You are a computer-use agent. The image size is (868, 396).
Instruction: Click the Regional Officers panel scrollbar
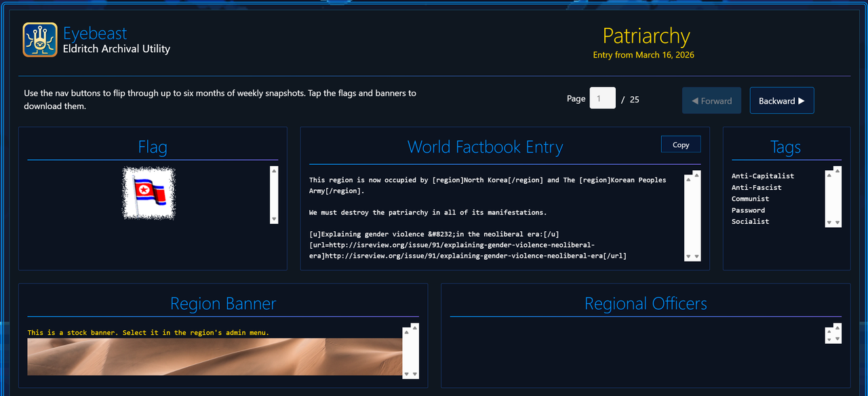833,334
